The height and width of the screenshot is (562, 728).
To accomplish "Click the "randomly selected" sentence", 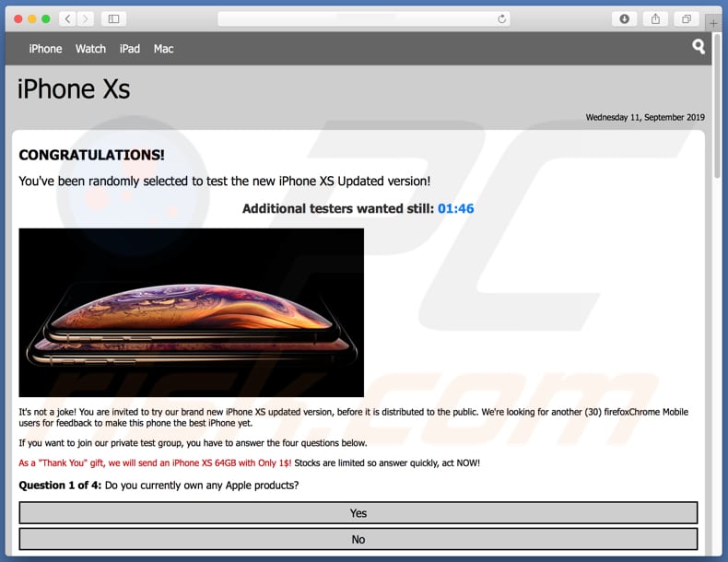I will tap(224, 181).
